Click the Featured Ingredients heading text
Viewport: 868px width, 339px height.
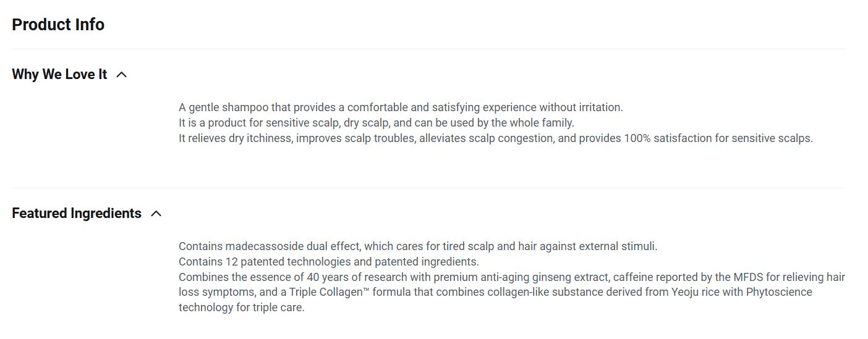77,213
